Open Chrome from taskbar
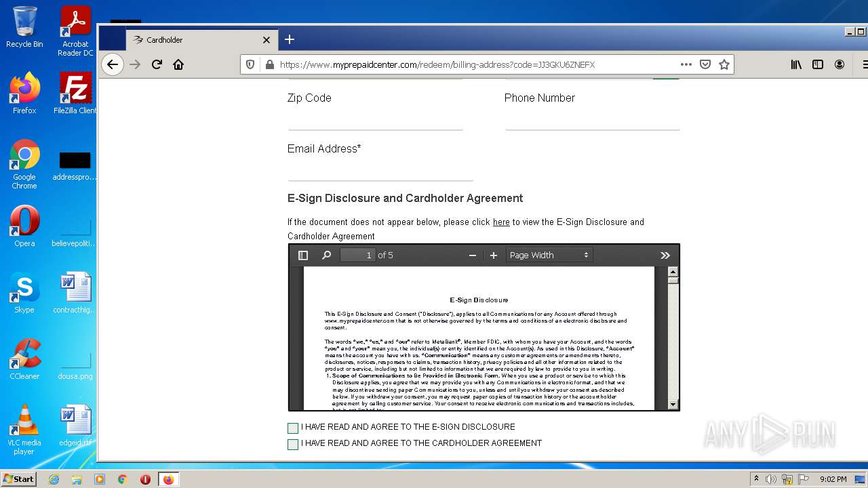The width and height of the screenshot is (868, 488). click(122, 479)
